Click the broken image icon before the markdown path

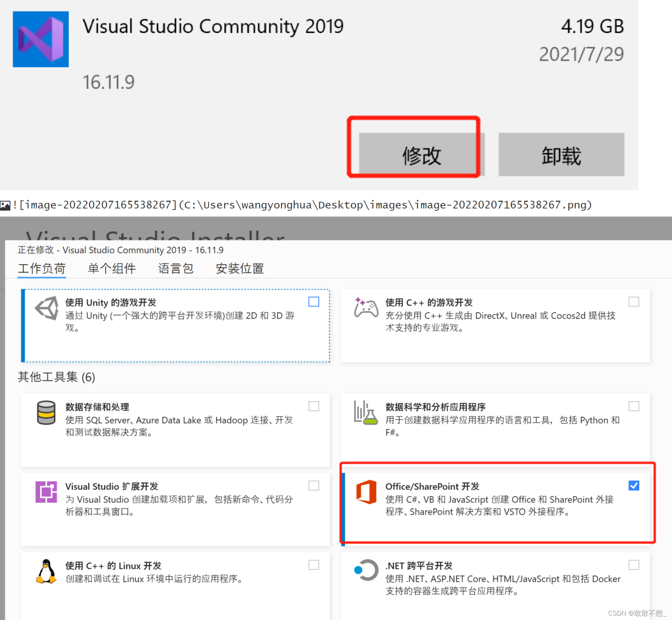tap(5, 206)
